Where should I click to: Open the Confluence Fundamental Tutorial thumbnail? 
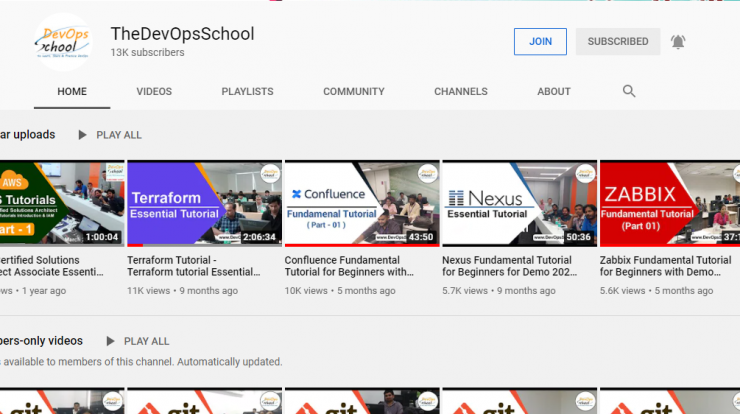(x=362, y=203)
